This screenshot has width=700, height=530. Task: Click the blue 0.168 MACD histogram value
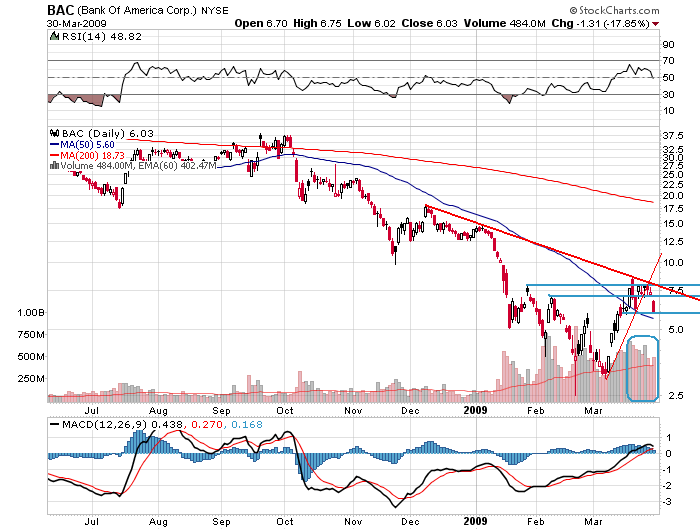pyautogui.click(x=247, y=425)
